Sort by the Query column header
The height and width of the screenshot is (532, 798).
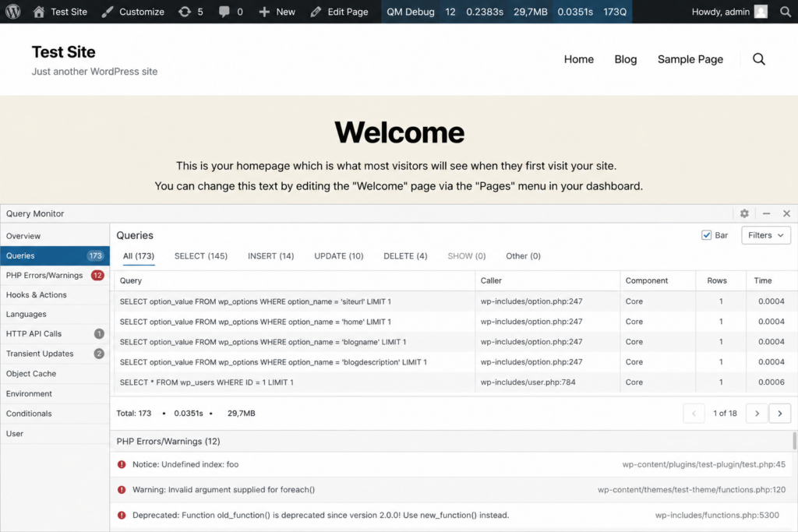click(x=131, y=280)
